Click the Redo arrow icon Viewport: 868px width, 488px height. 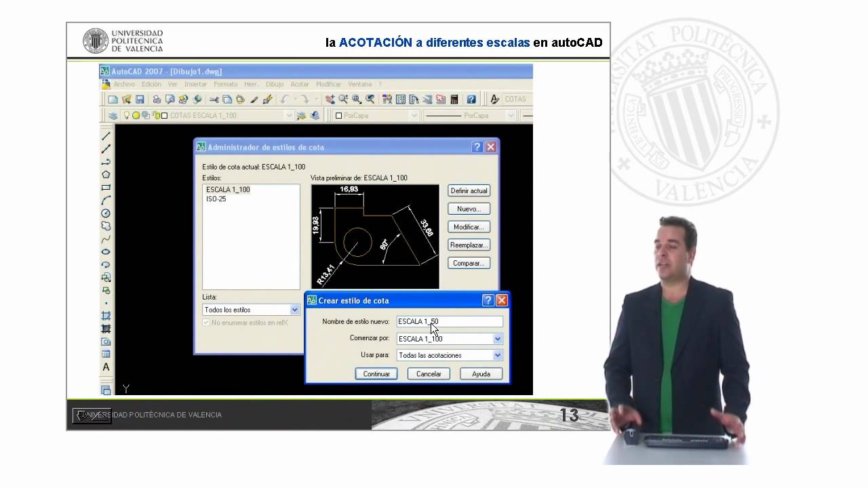coord(304,99)
